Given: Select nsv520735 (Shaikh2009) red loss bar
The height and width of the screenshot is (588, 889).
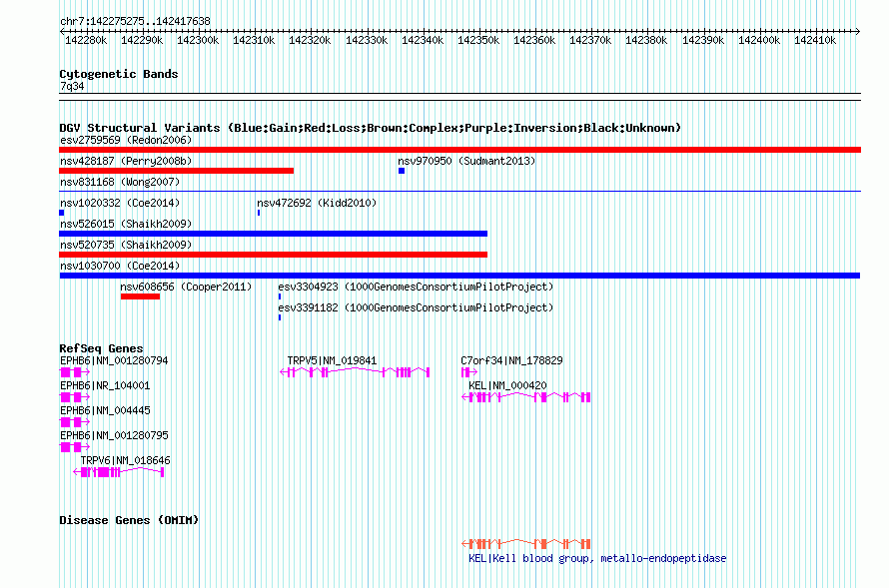Looking at the screenshot, I should click(274, 255).
